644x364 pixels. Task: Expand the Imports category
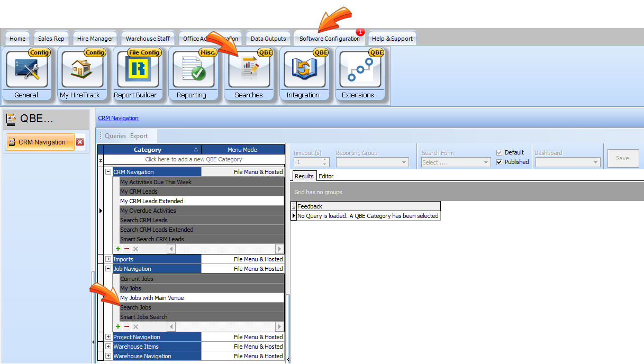tap(108, 259)
